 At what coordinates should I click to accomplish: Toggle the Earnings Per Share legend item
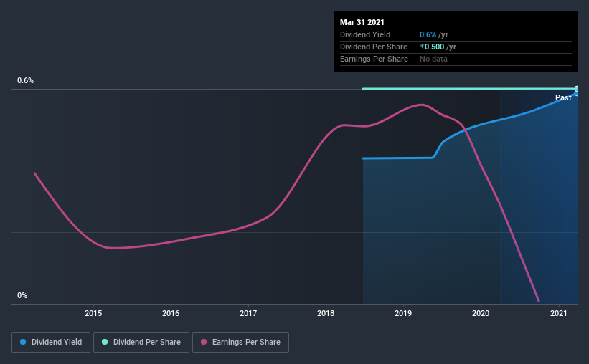pyautogui.click(x=240, y=343)
